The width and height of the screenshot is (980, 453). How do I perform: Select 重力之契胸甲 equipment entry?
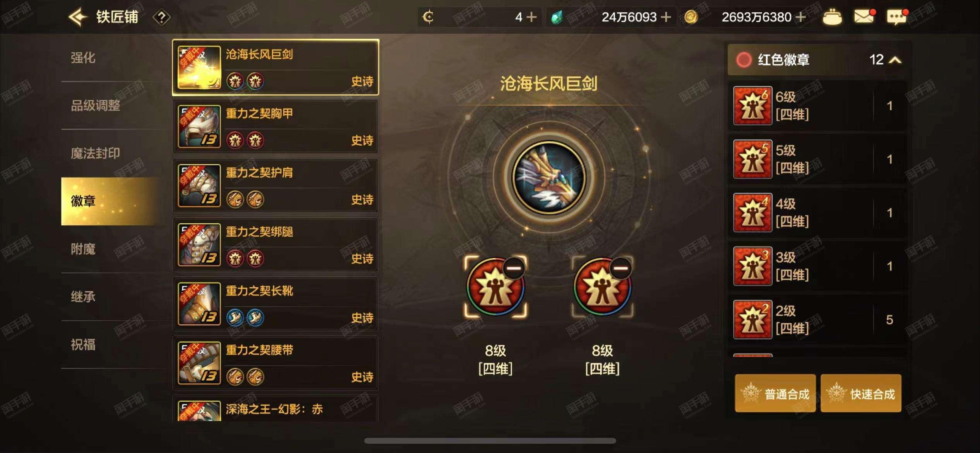point(276,126)
